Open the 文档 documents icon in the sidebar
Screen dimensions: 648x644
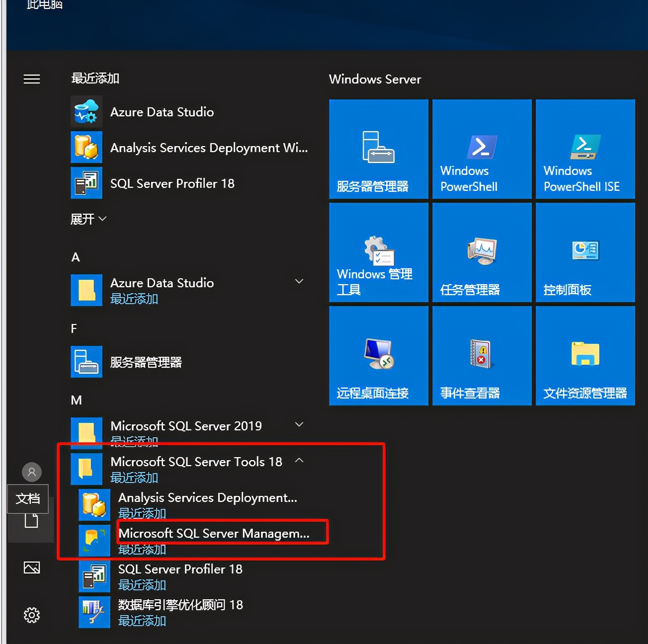pyautogui.click(x=32, y=520)
